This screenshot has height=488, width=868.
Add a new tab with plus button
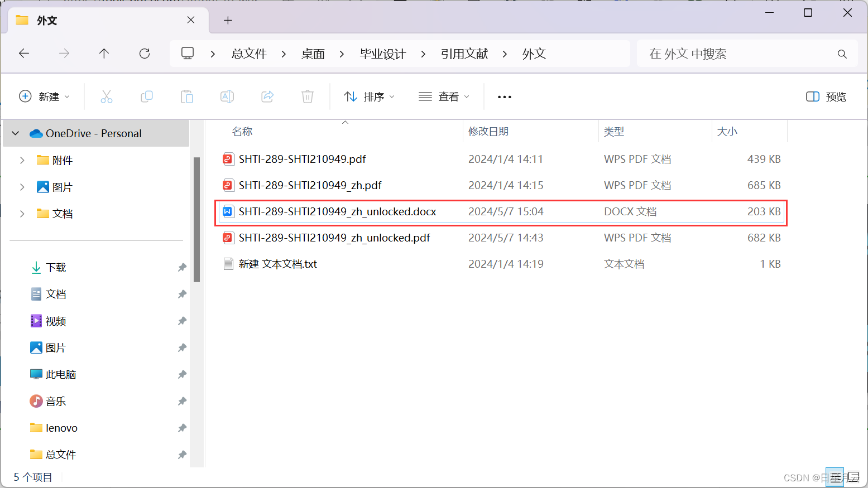pos(228,21)
